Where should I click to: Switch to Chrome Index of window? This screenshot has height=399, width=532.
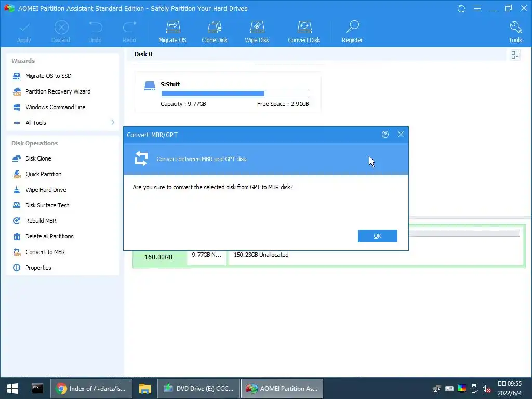click(91, 389)
